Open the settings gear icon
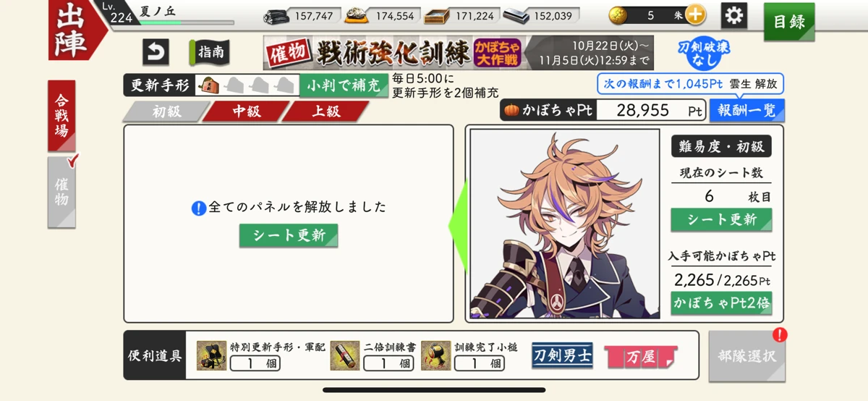 [734, 15]
